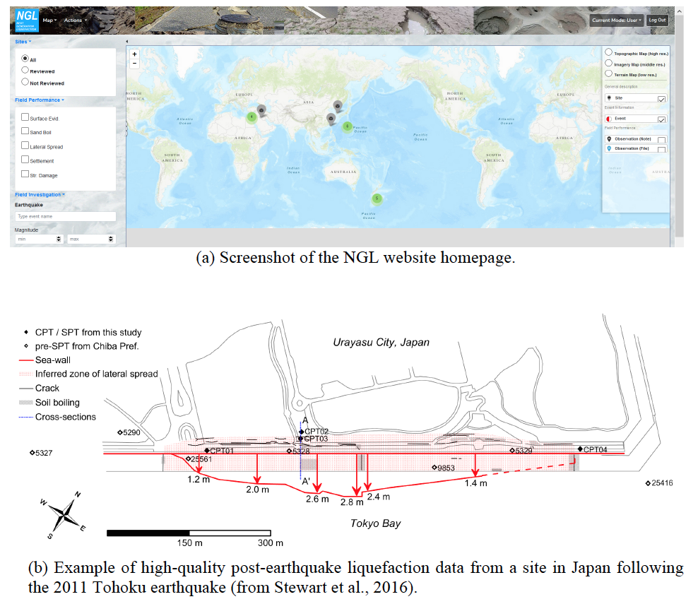698x616 pixels.
Task: Open the green cluster marker labeled 4
Action: coord(252,117)
